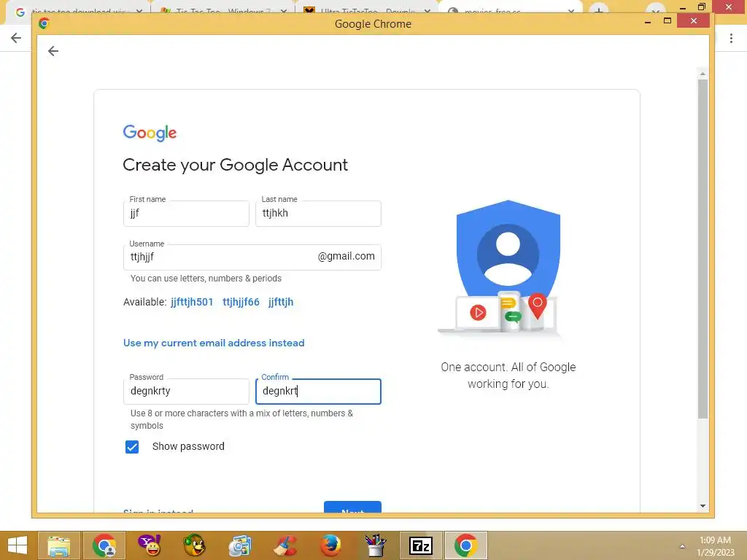This screenshot has width=747, height=560.
Task: Launch Yahoo Messenger from the taskbar
Action: [150, 545]
